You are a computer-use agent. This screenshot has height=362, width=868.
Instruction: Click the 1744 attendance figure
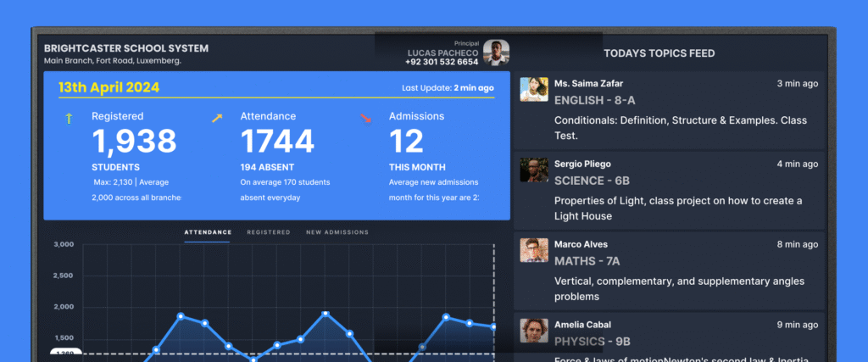click(x=277, y=142)
